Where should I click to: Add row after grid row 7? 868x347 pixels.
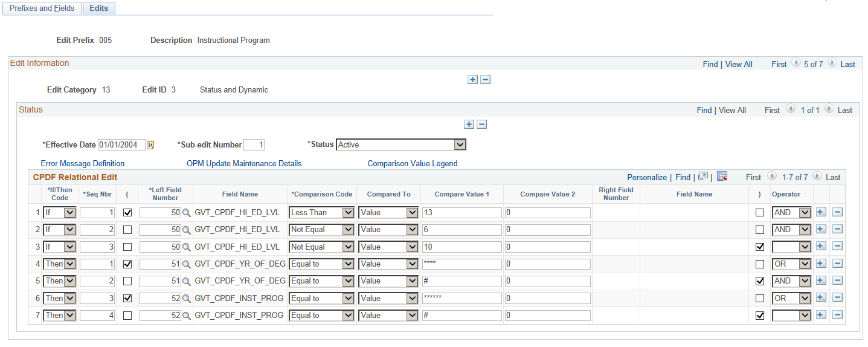[x=821, y=315]
